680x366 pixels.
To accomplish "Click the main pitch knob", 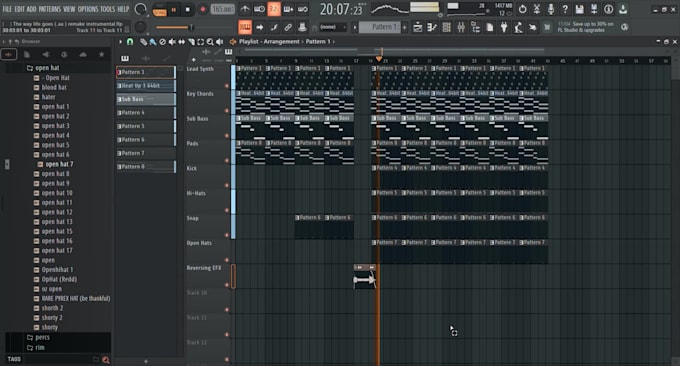I will 140,27.
